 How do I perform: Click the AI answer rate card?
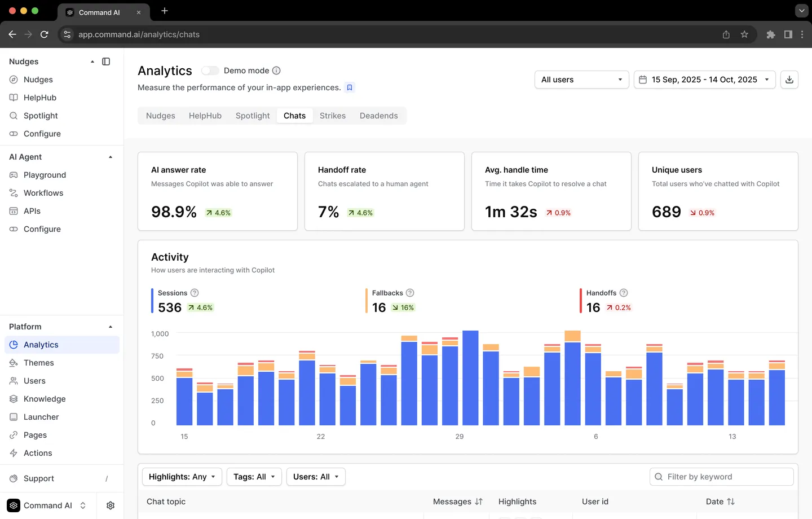pos(218,191)
